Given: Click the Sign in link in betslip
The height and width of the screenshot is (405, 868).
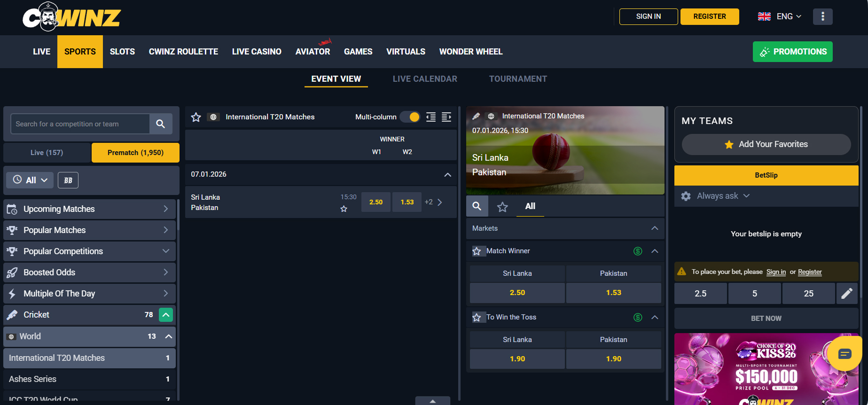Looking at the screenshot, I should pos(776,272).
